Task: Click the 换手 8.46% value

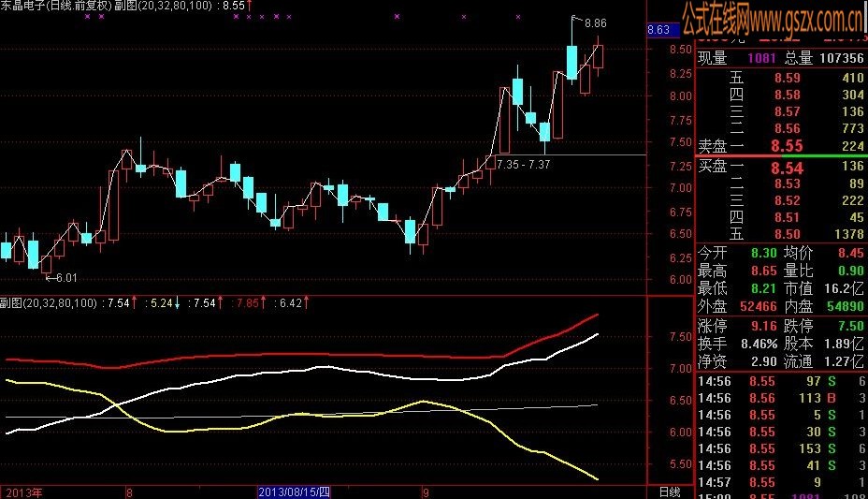Action: tap(759, 344)
